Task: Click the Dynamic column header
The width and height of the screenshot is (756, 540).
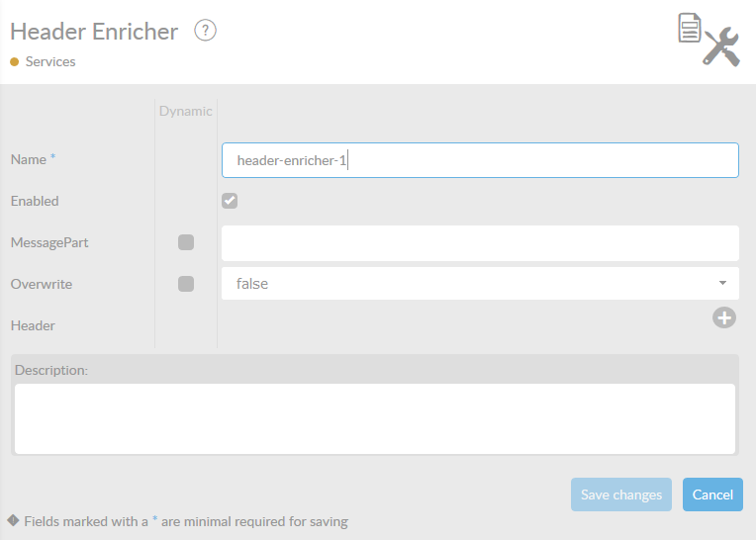Action: pyautogui.click(x=186, y=111)
